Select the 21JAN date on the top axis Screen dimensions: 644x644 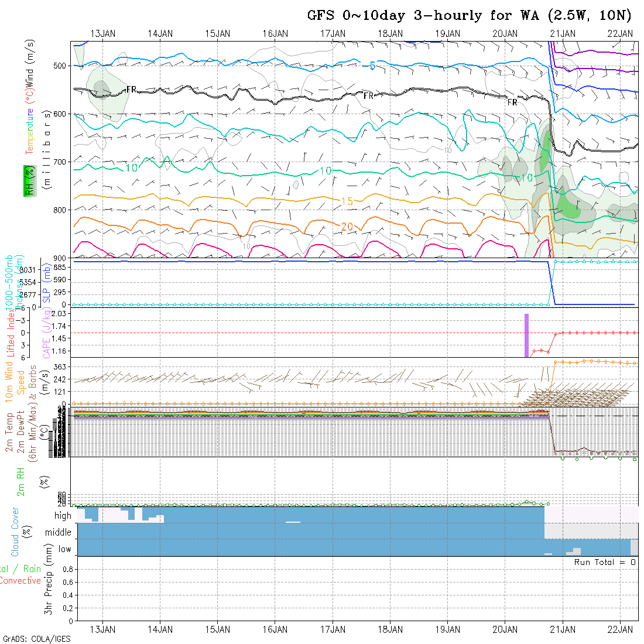tap(563, 33)
